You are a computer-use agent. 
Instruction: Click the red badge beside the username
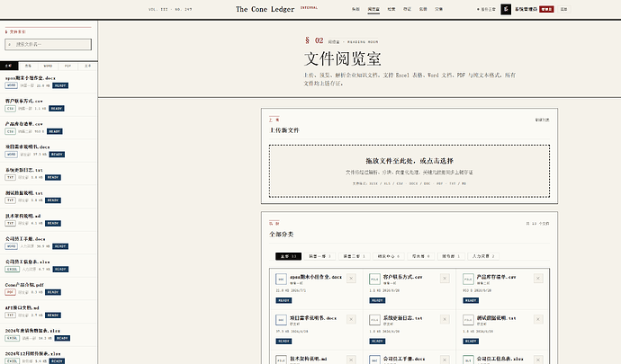[546, 9]
